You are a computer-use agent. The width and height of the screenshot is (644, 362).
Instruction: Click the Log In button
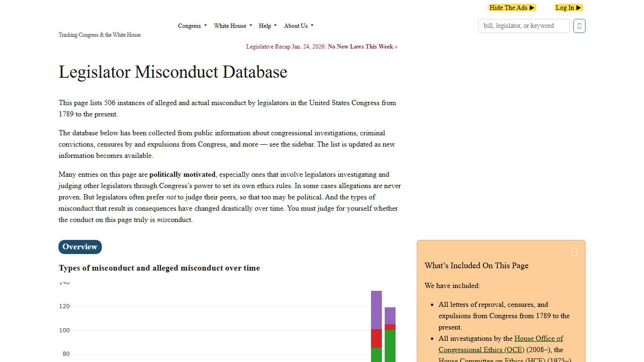tap(565, 8)
